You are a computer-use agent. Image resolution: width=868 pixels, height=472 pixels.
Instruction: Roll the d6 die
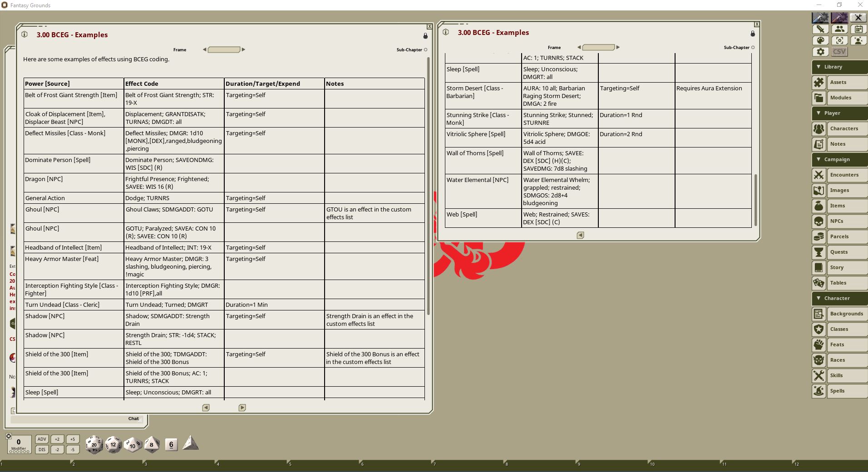[171, 445]
